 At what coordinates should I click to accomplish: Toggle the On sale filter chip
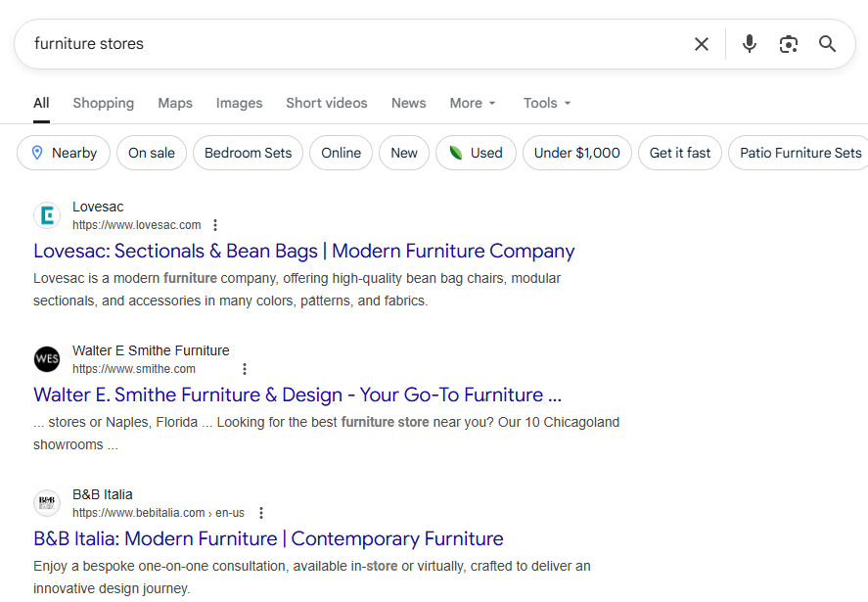point(152,153)
